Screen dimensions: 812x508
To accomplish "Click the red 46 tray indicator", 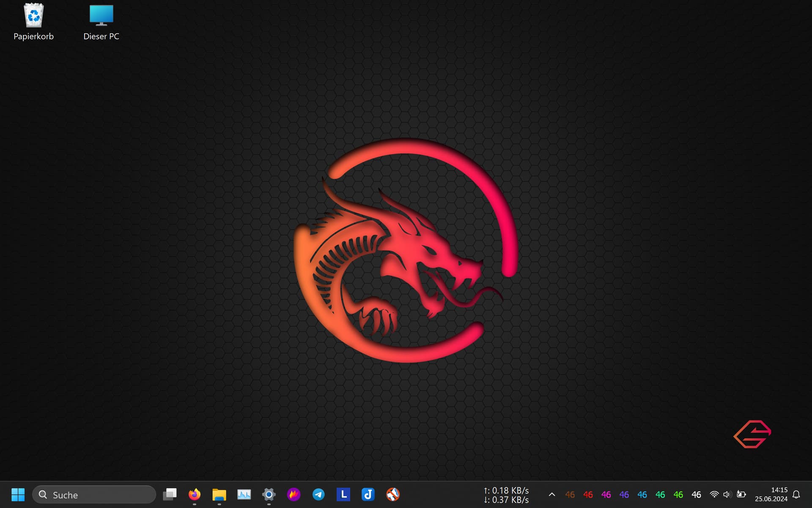I will coord(588,494).
